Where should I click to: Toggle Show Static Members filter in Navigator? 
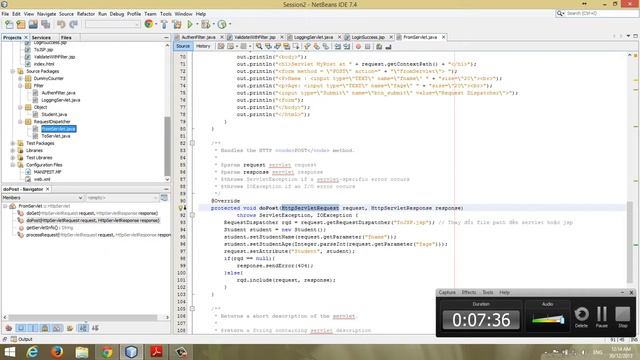pyautogui.click(x=33, y=328)
